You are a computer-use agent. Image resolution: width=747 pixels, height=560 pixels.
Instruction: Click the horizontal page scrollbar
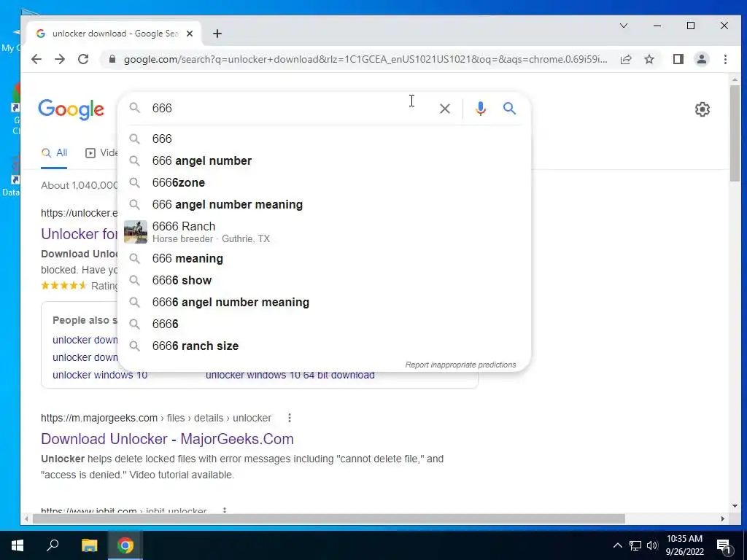(329, 518)
